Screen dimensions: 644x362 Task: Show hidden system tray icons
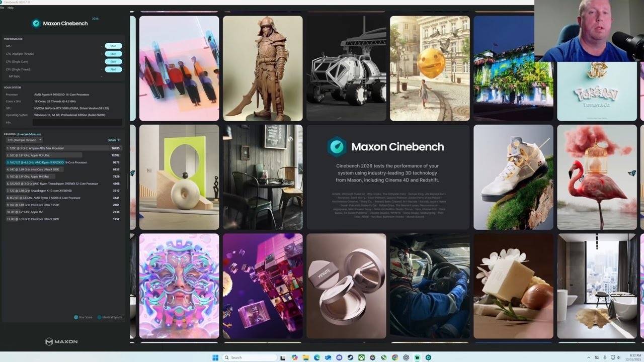pyautogui.click(x=589, y=357)
